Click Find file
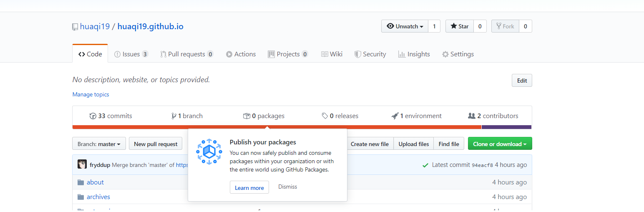Image resolution: width=644 pixels, height=212 pixels. point(449,144)
